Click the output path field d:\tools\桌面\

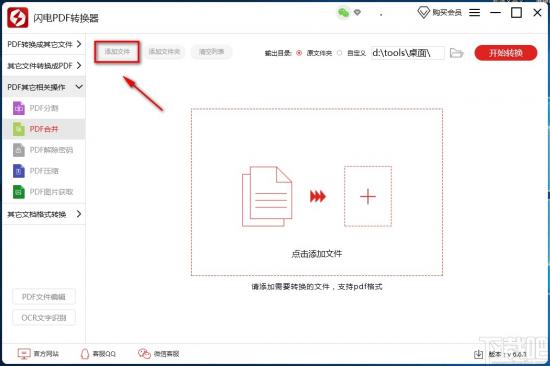[x=408, y=53]
